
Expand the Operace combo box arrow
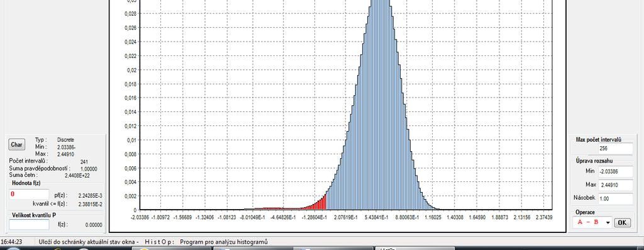point(608,222)
